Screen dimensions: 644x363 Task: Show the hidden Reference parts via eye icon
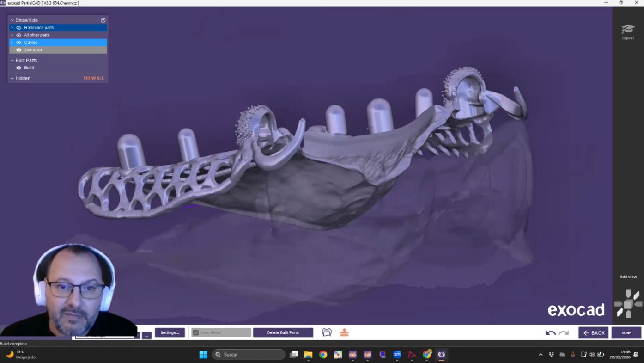click(x=19, y=28)
